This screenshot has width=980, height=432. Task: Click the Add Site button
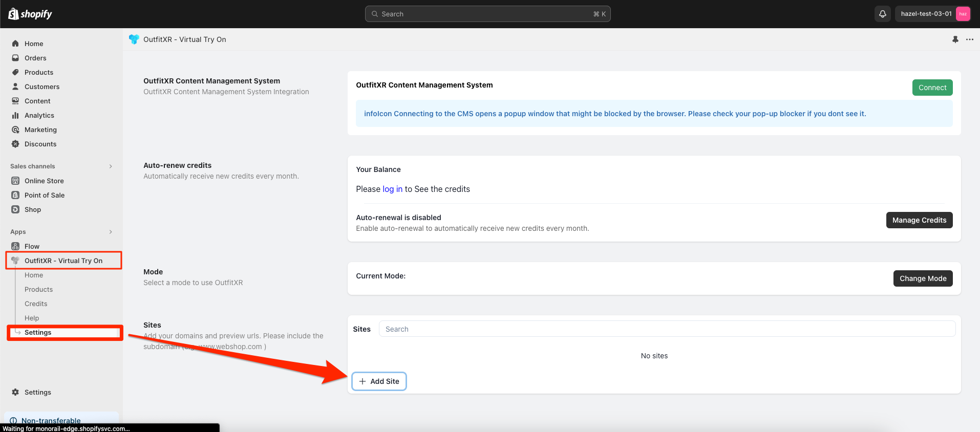379,381
